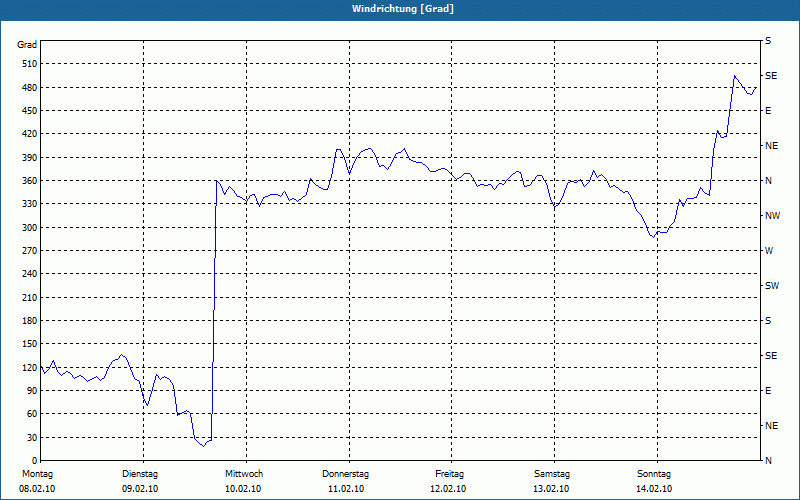Click the 'W' compass label
Screen dimensions: 800x500
tap(769, 251)
